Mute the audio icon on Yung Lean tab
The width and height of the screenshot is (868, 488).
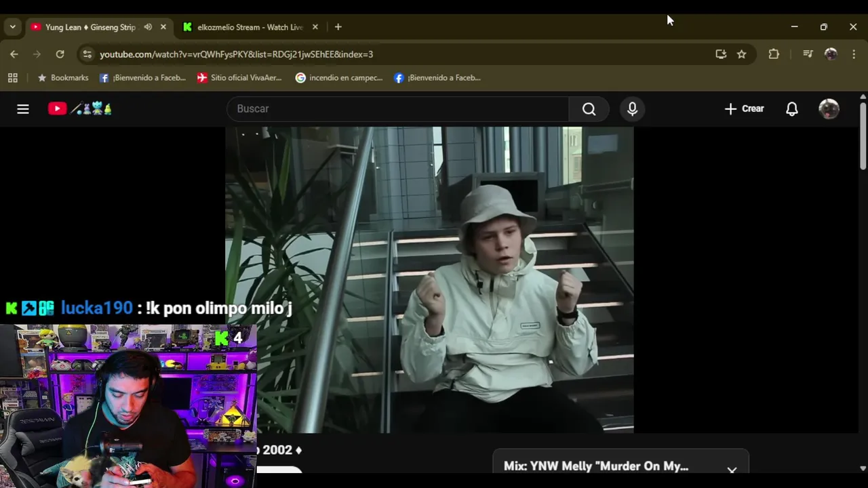(x=148, y=27)
